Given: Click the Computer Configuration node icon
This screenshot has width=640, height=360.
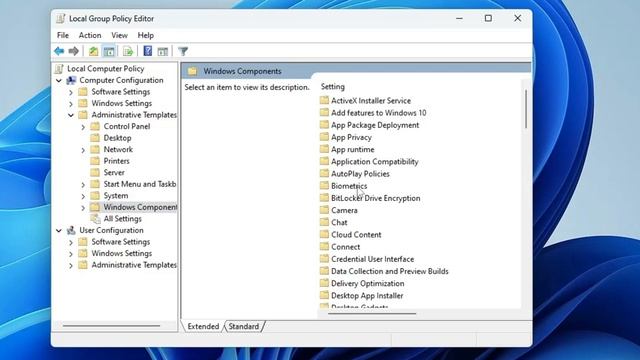Looking at the screenshot, I should click(71, 80).
